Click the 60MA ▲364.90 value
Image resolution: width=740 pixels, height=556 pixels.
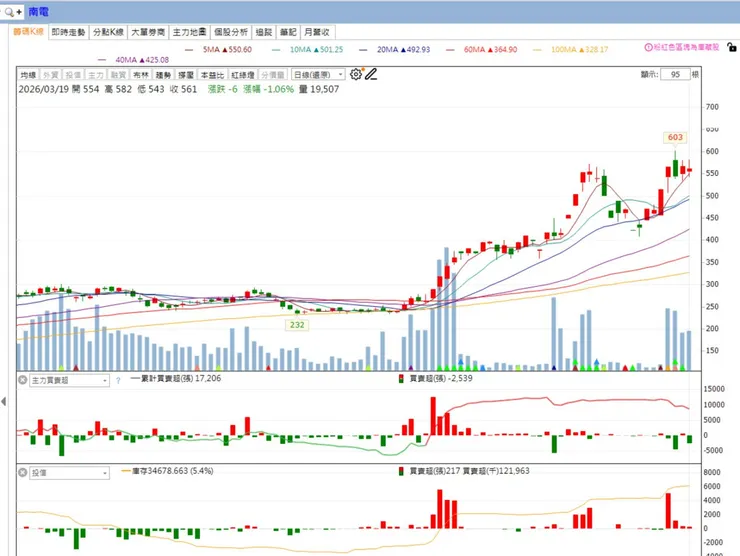click(x=490, y=50)
